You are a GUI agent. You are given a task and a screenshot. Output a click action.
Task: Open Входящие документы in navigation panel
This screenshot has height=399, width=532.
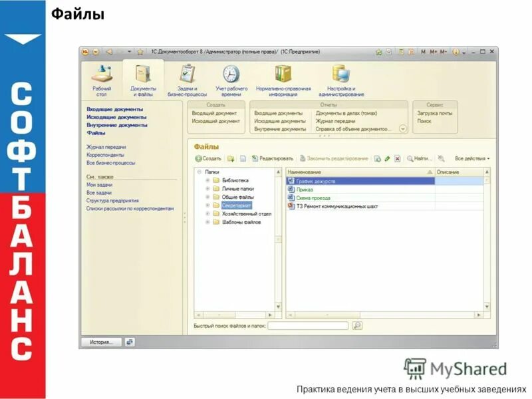[x=114, y=109]
